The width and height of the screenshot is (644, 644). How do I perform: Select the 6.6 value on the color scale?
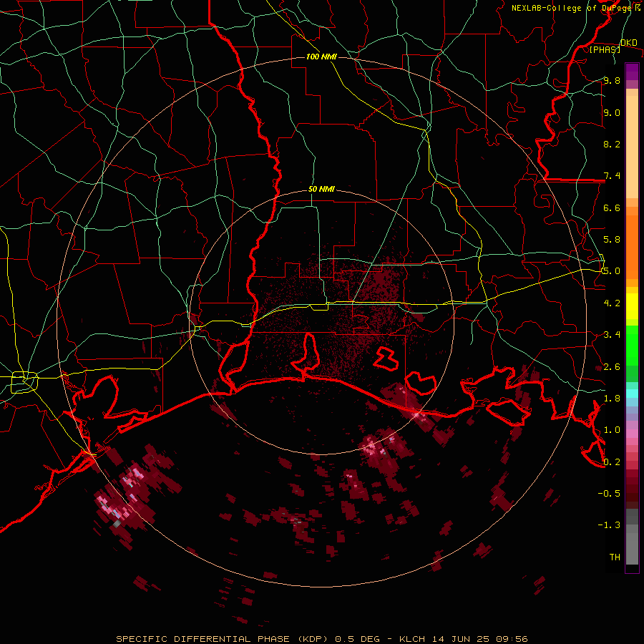(x=612, y=208)
